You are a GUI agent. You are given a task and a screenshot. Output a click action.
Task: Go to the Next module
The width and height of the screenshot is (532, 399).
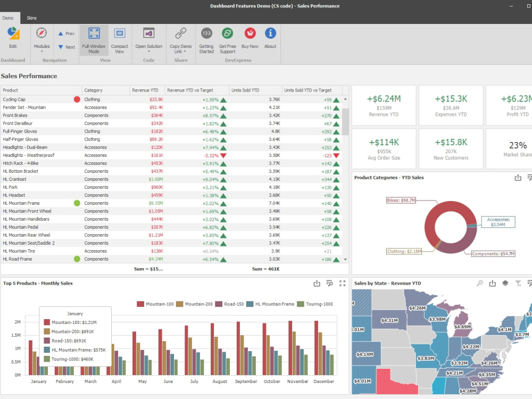[66, 47]
